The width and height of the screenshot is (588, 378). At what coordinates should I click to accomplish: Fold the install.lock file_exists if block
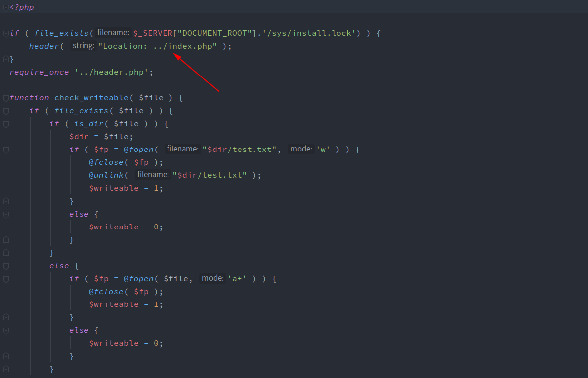pyautogui.click(x=6, y=33)
